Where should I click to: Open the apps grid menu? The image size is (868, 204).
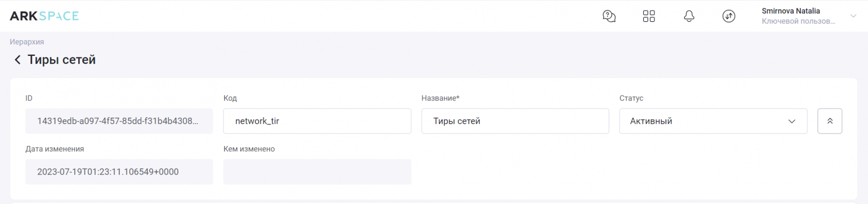point(649,16)
